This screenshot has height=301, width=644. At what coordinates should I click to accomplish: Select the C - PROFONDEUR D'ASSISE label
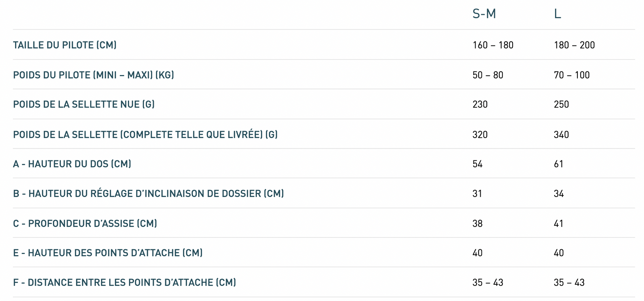coord(85,224)
